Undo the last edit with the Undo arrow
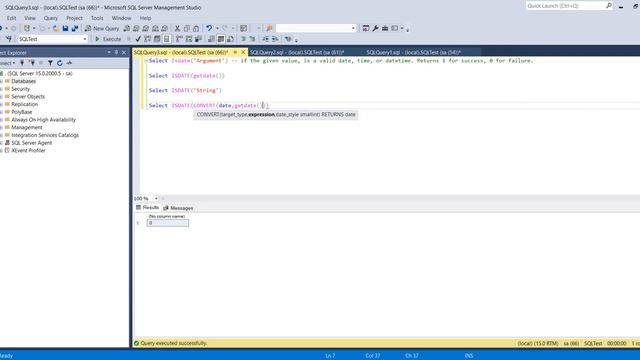 coord(209,28)
